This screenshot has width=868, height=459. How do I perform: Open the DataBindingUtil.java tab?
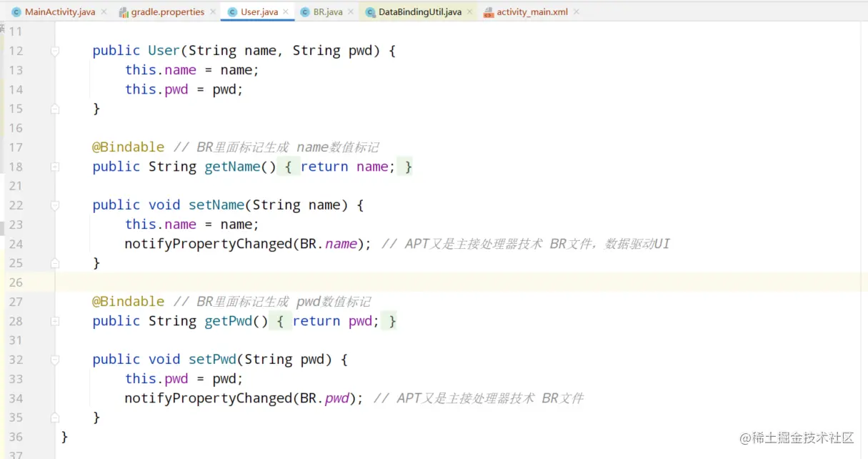419,12
